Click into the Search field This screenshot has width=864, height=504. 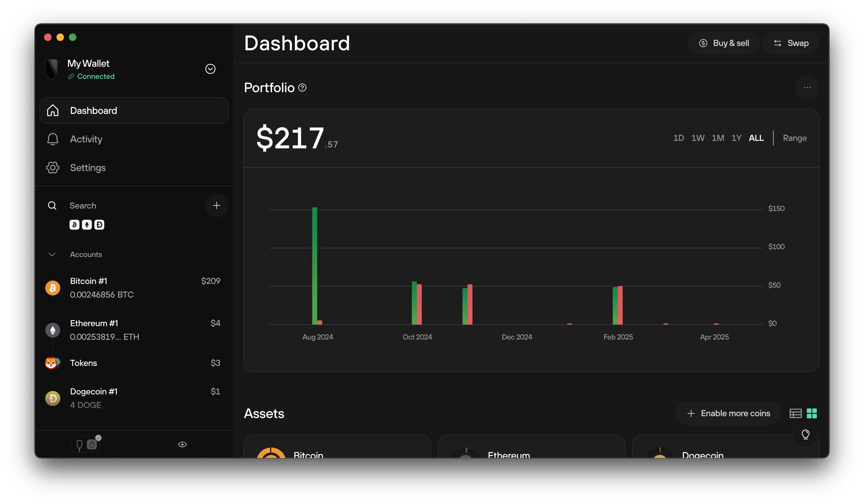coord(134,205)
